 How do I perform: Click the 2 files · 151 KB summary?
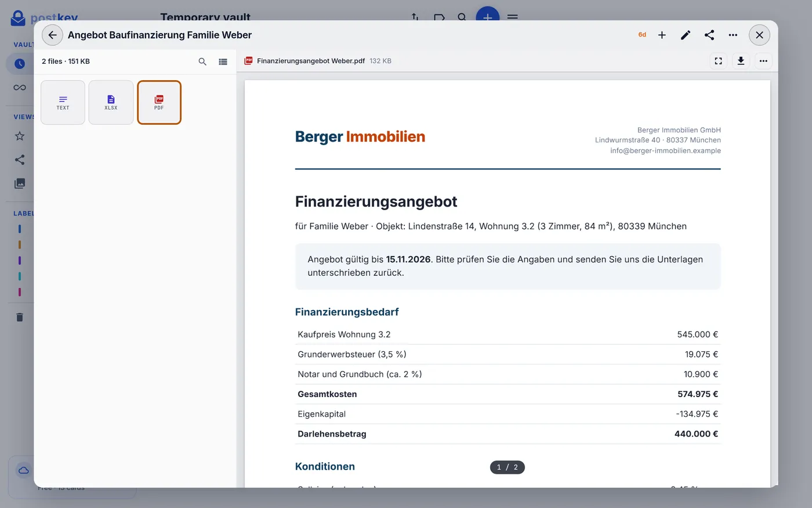[x=66, y=62]
